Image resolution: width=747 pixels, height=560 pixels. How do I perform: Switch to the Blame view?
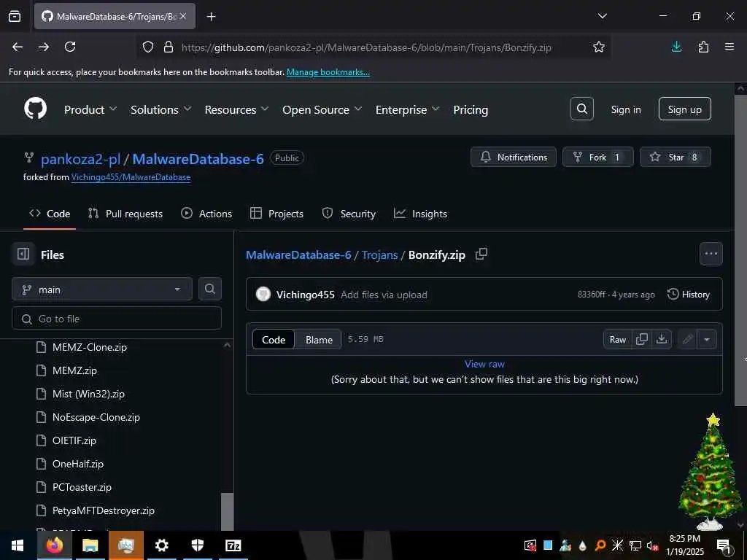[319, 340]
